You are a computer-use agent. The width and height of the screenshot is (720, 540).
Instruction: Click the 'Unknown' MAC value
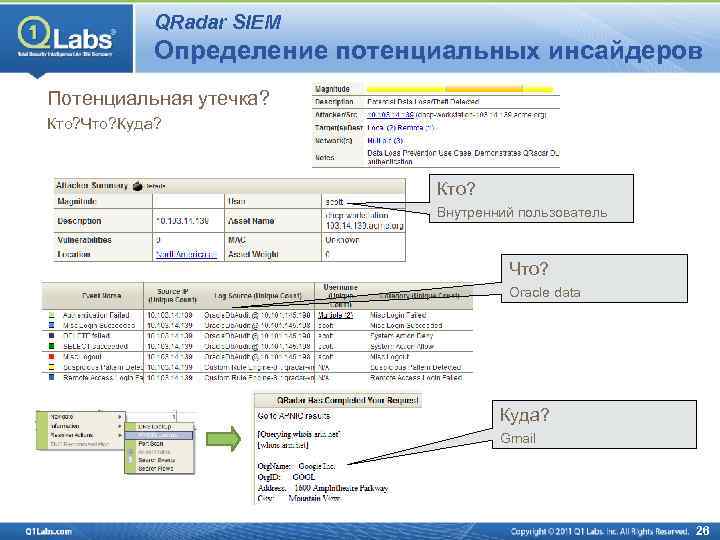click(342, 240)
